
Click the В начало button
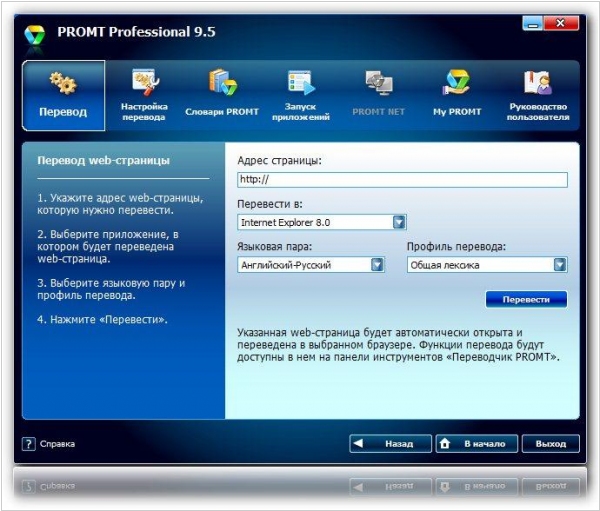[477, 444]
